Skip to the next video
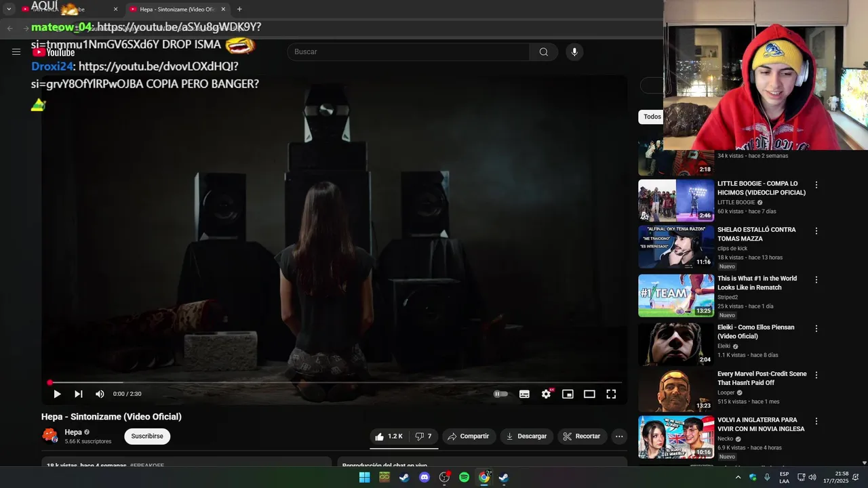The width and height of the screenshot is (868, 488). coord(79,394)
